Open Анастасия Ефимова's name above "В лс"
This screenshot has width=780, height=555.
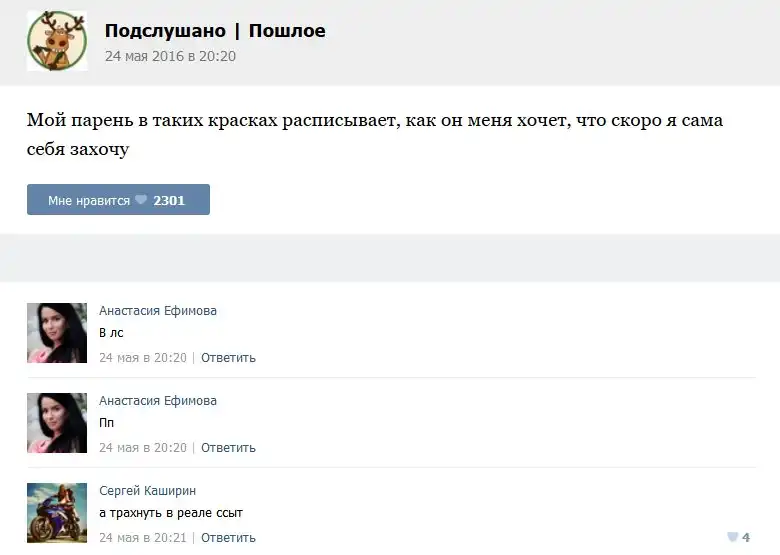(x=158, y=311)
